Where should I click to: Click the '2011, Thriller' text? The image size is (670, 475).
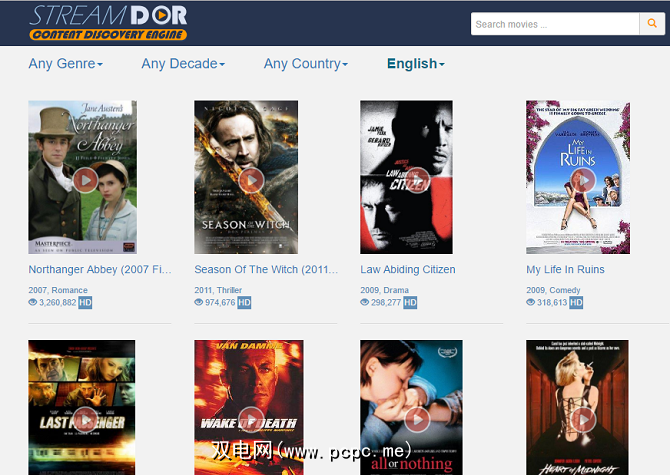(x=218, y=290)
